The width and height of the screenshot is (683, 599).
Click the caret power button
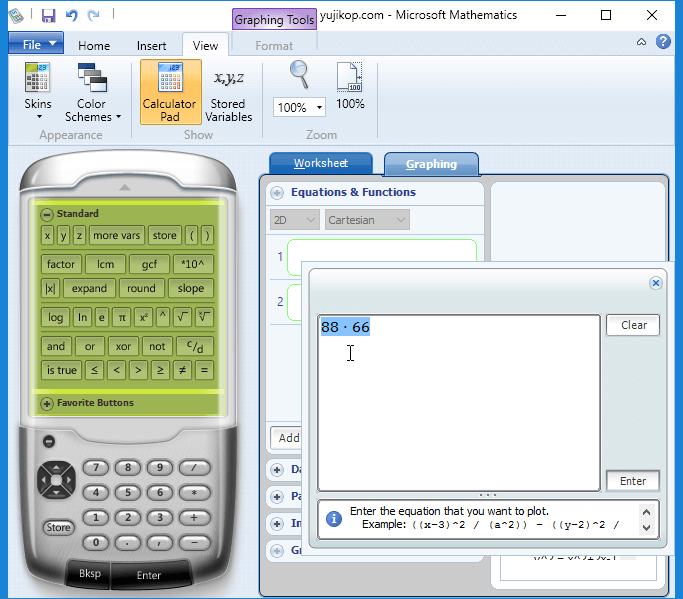[x=162, y=318]
